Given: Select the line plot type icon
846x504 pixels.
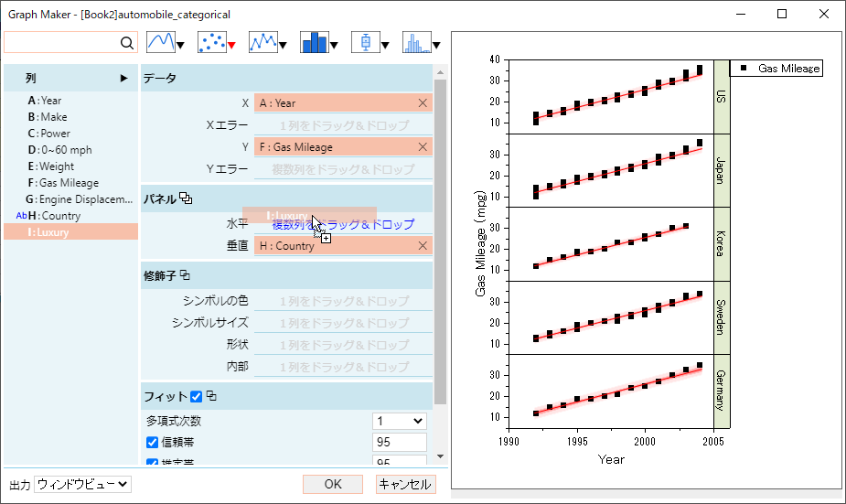Looking at the screenshot, I should 161,42.
